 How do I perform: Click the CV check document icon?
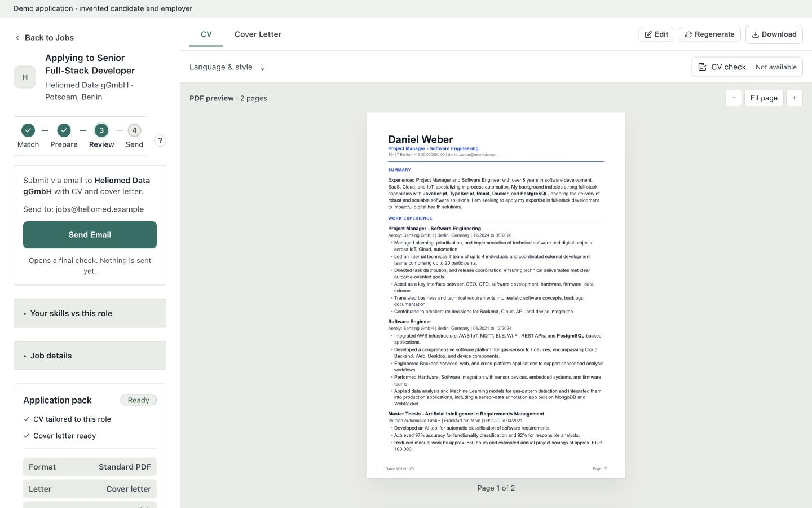[703, 67]
